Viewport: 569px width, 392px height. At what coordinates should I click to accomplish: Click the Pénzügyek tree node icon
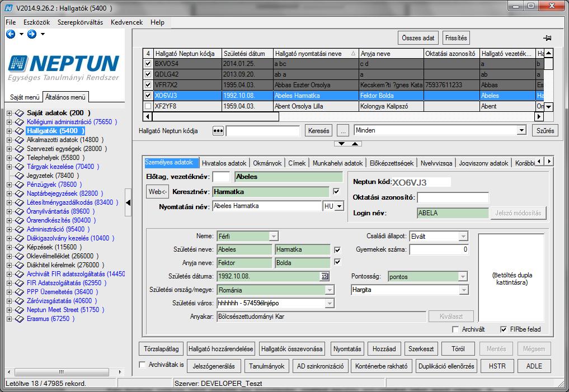tap(20, 185)
